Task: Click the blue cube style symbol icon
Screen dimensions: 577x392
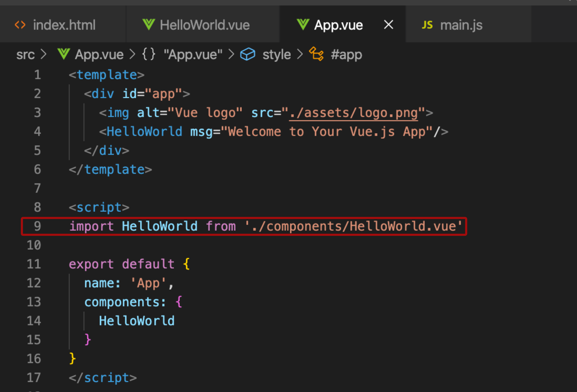Action: tap(247, 54)
